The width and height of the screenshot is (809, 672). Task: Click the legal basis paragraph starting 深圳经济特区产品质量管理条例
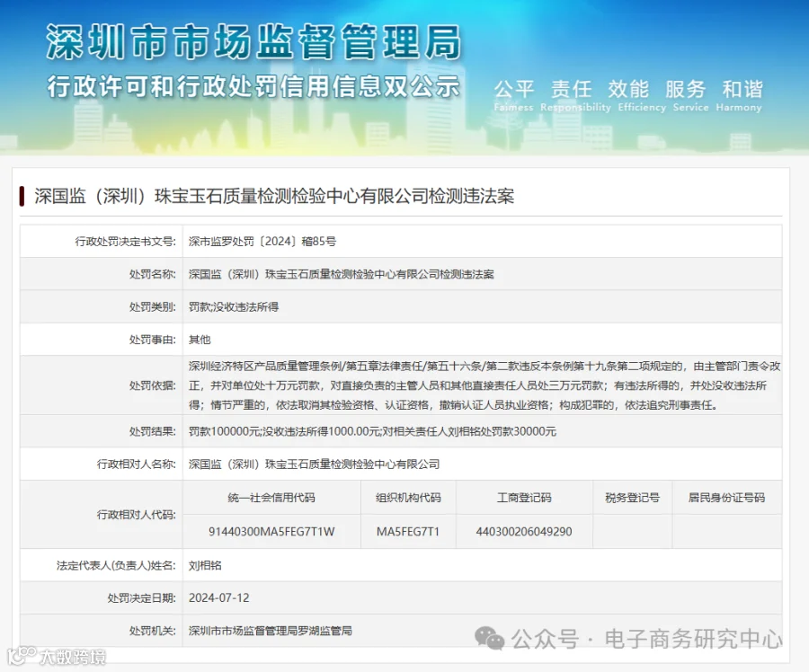(485, 385)
